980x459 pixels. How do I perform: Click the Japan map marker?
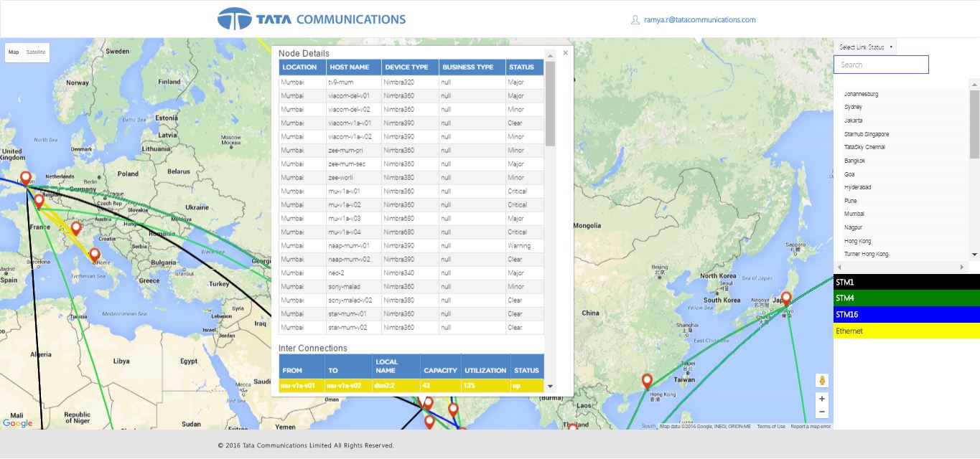(786, 298)
